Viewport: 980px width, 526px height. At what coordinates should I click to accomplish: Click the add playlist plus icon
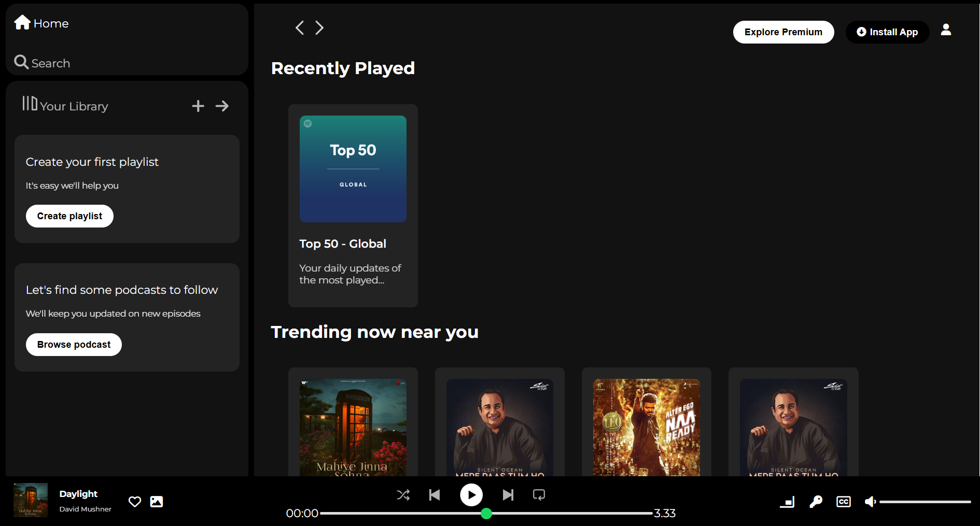[198, 106]
